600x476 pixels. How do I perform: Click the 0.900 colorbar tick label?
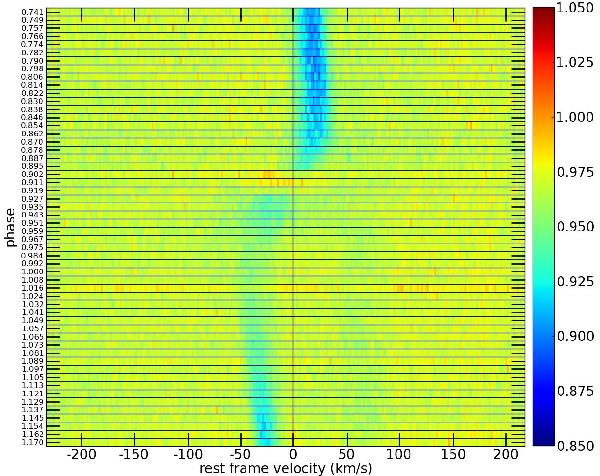tap(578, 334)
